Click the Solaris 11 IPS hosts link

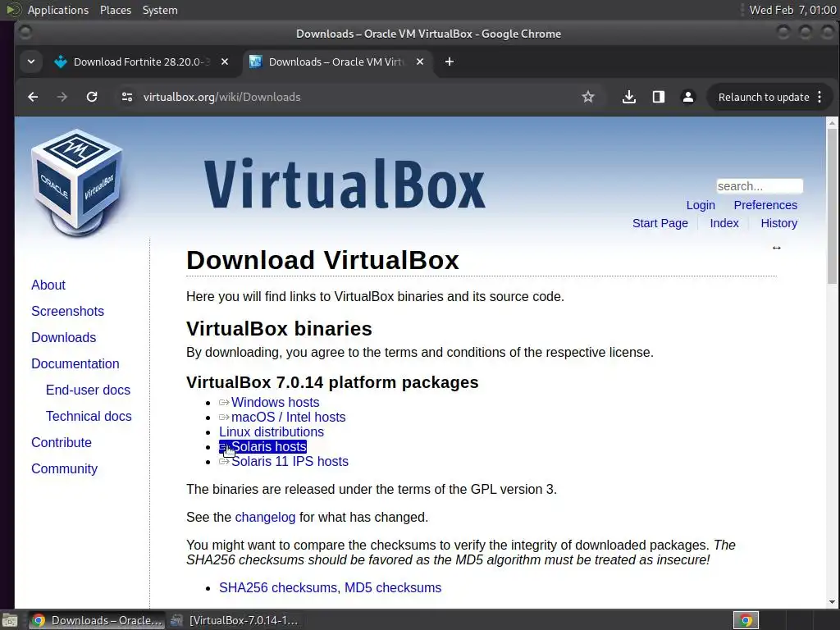coord(290,461)
